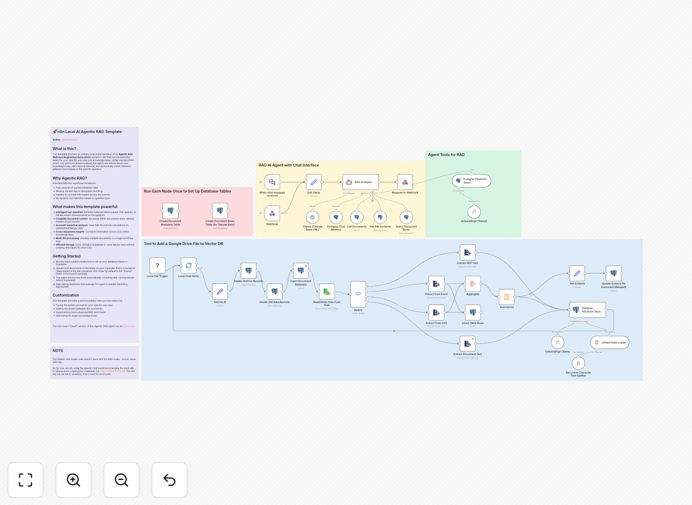Select the When chat message received node
This screenshot has height=505, width=692.
[x=272, y=182]
